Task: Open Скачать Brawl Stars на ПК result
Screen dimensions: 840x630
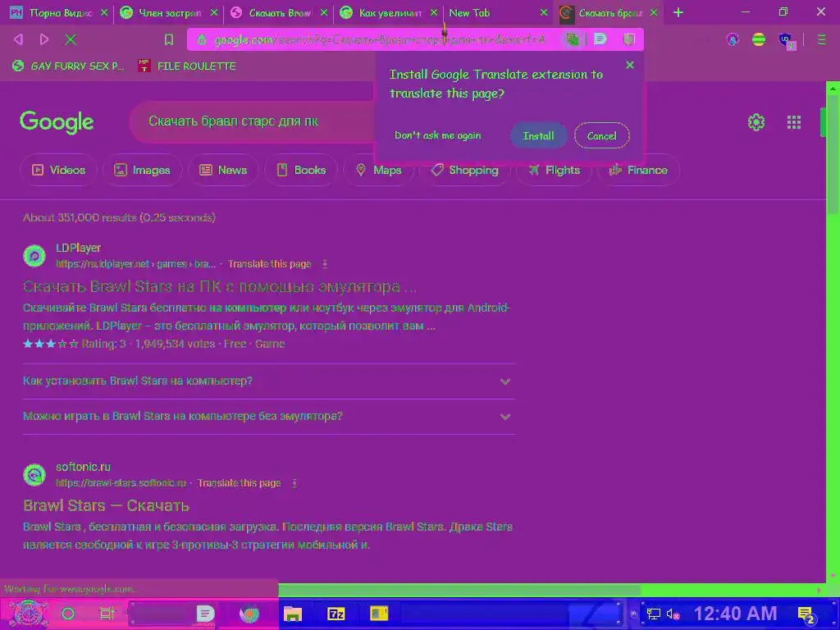Action: tap(220, 286)
